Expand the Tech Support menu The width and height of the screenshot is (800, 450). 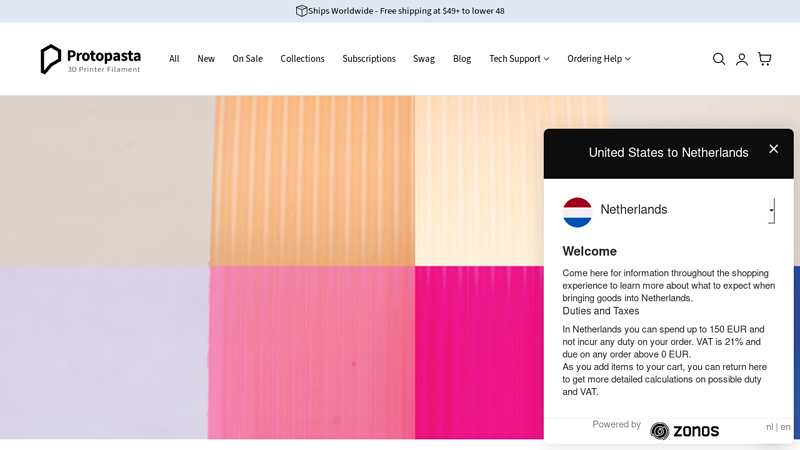pyautogui.click(x=519, y=59)
